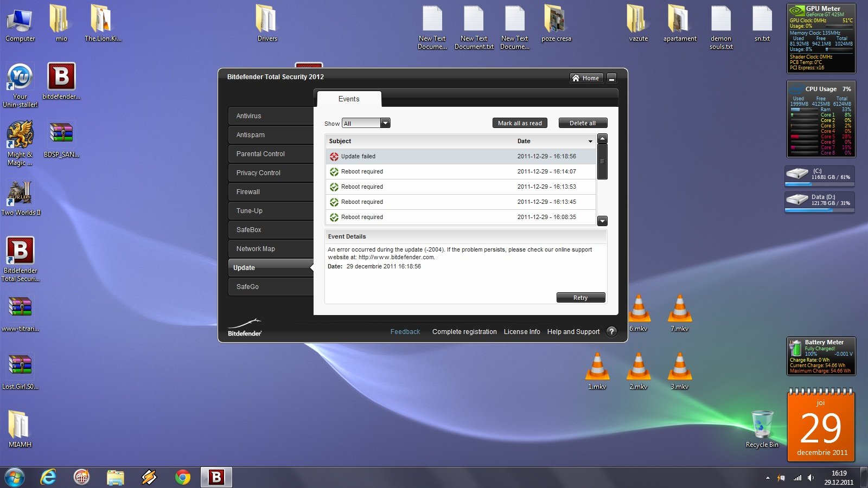Click the volume speaker tray icon
Viewport: 868px width, 488px height.
tap(811, 478)
